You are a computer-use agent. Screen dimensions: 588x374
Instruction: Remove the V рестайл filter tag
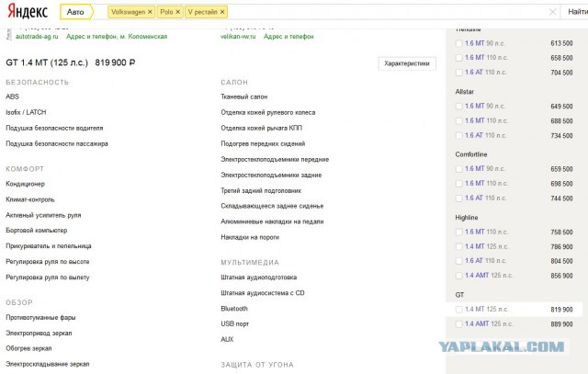click(x=222, y=12)
